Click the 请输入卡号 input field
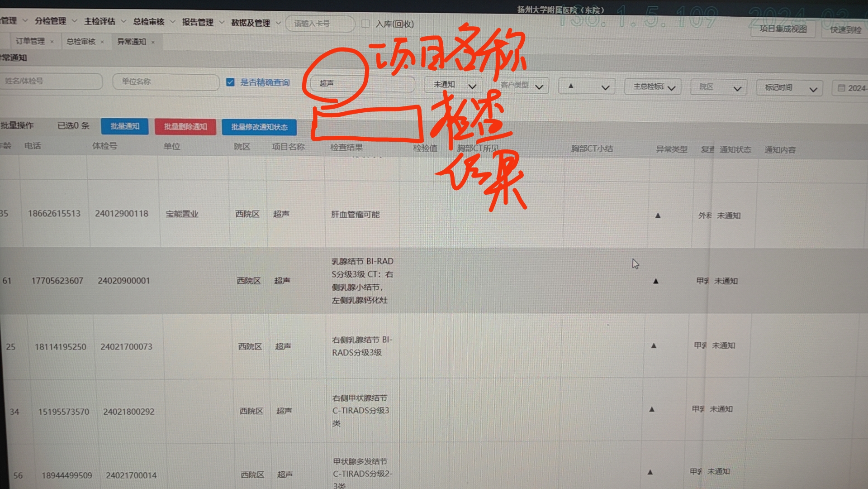Viewport: 868px width, 489px height. click(x=320, y=24)
